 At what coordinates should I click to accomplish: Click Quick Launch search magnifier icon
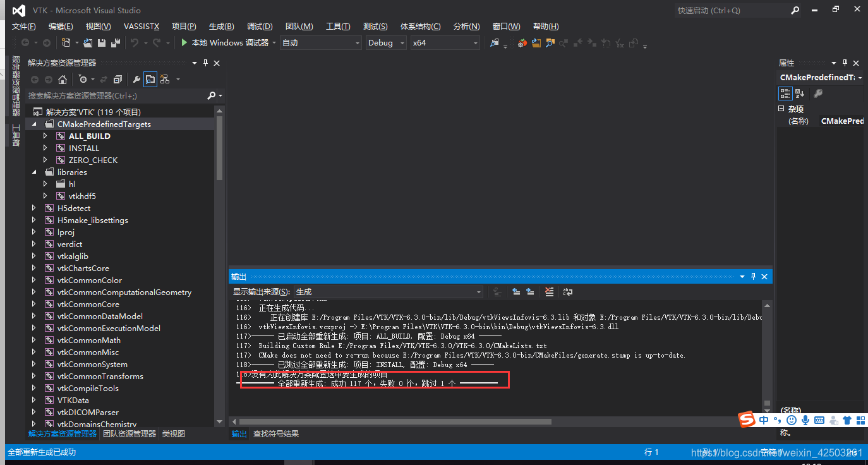[x=795, y=10]
